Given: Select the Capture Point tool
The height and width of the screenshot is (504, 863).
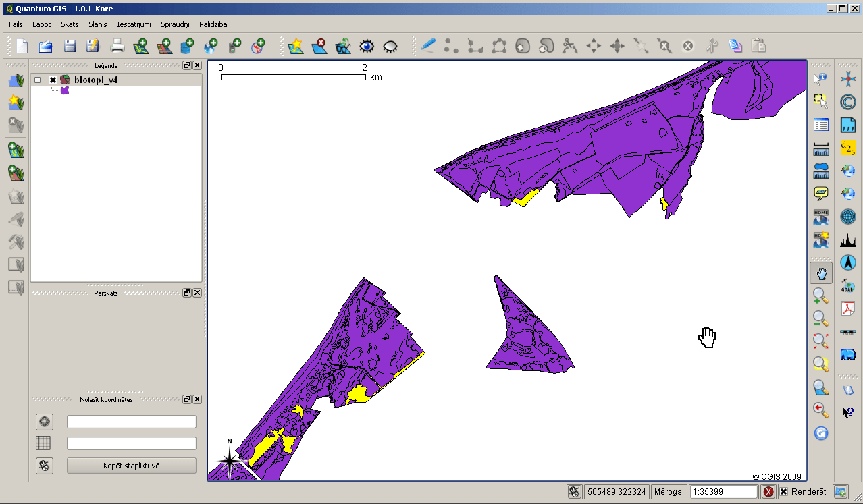Looking at the screenshot, I should (x=451, y=46).
